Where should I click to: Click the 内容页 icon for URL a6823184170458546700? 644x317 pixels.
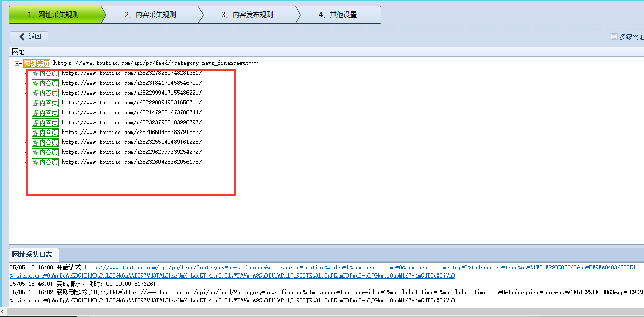click(x=45, y=83)
